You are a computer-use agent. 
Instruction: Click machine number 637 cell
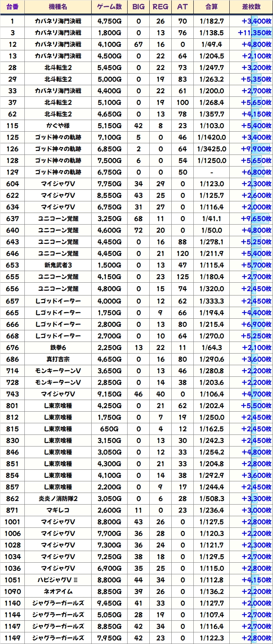(x=12, y=219)
